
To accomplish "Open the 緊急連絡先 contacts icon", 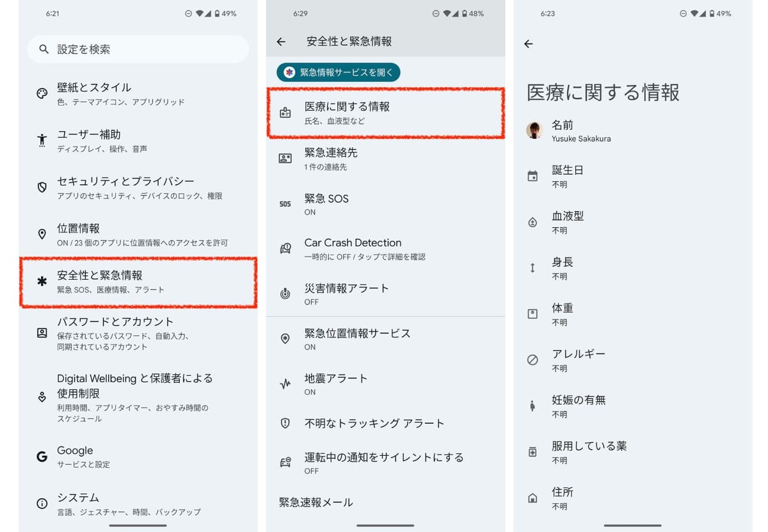I will [285, 159].
